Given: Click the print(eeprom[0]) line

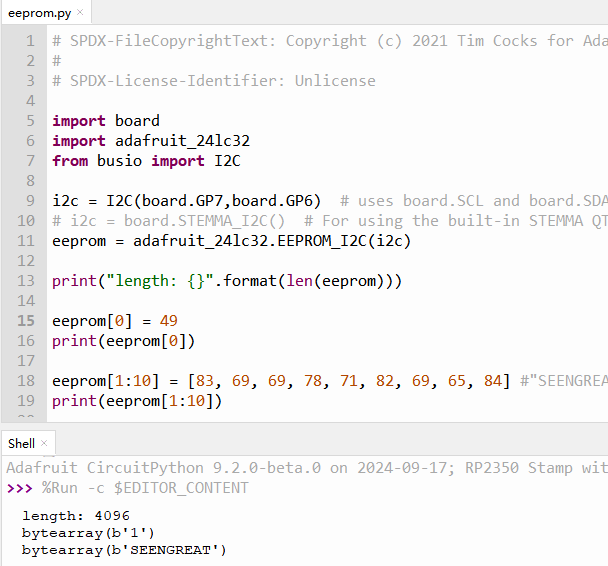Looking at the screenshot, I should pyautogui.click(x=123, y=341).
